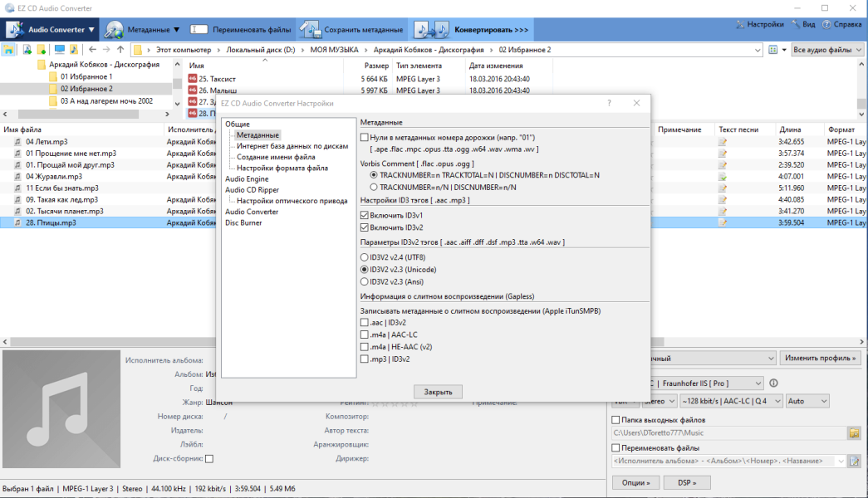Click the Опции » button

coord(635,482)
